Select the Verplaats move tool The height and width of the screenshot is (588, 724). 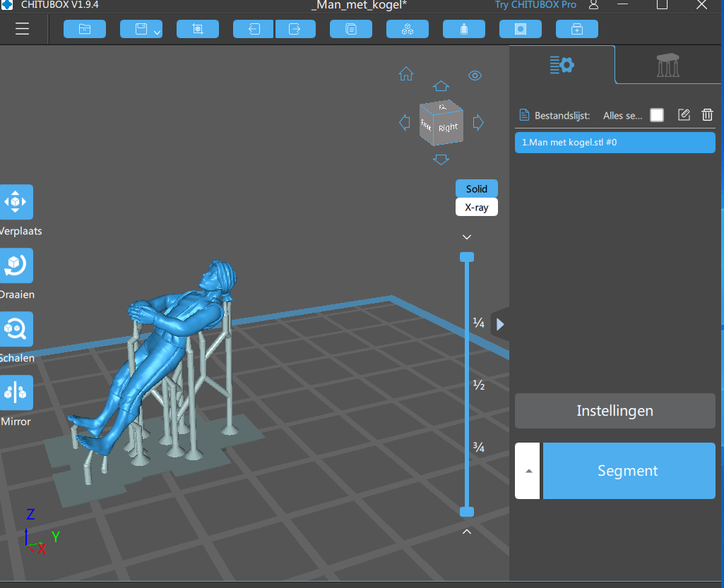coord(16,202)
